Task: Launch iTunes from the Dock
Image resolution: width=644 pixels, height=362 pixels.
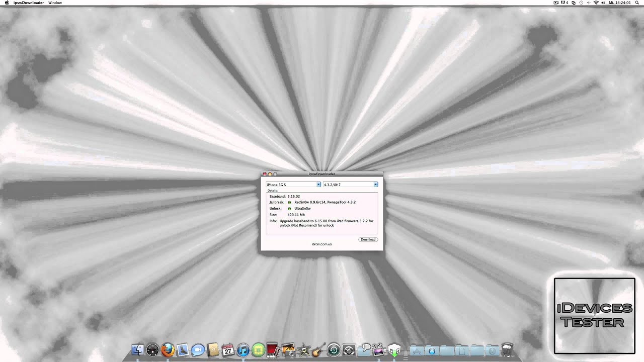Action: pyautogui.click(x=243, y=350)
